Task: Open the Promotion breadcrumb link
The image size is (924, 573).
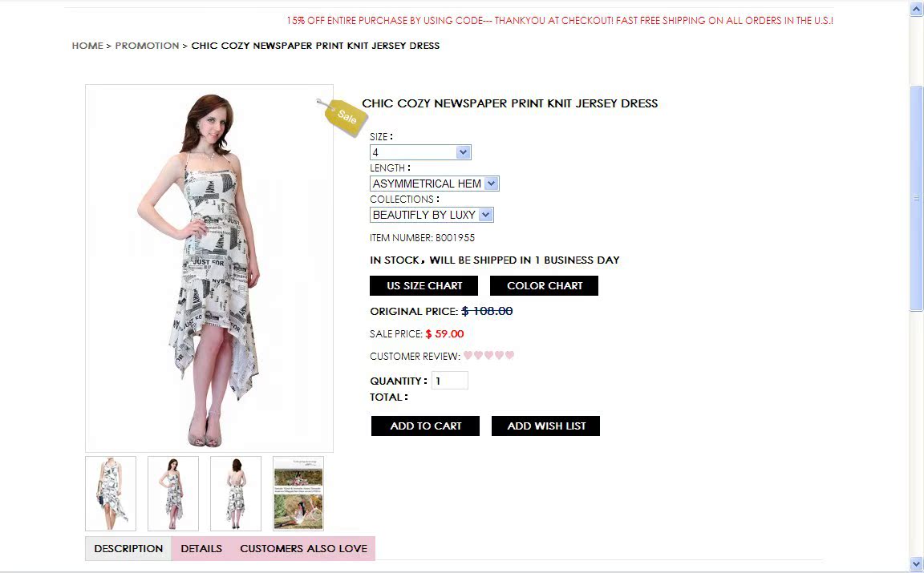Action: click(147, 46)
